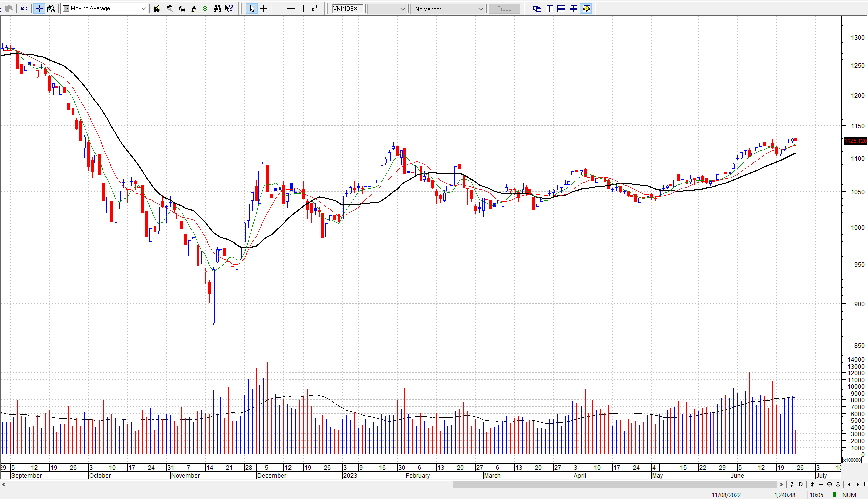Open the No Vendor dropdown list
This screenshot has height=499, width=868.
480,9
